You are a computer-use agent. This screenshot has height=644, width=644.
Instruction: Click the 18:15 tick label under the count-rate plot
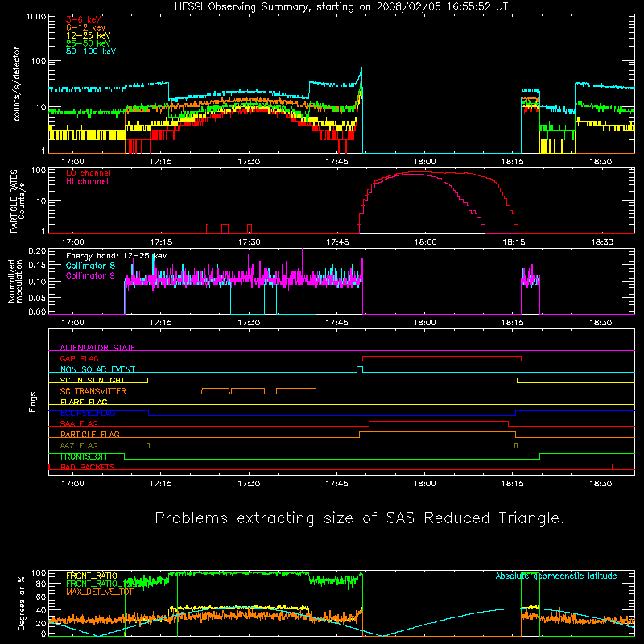tap(513, 162)
